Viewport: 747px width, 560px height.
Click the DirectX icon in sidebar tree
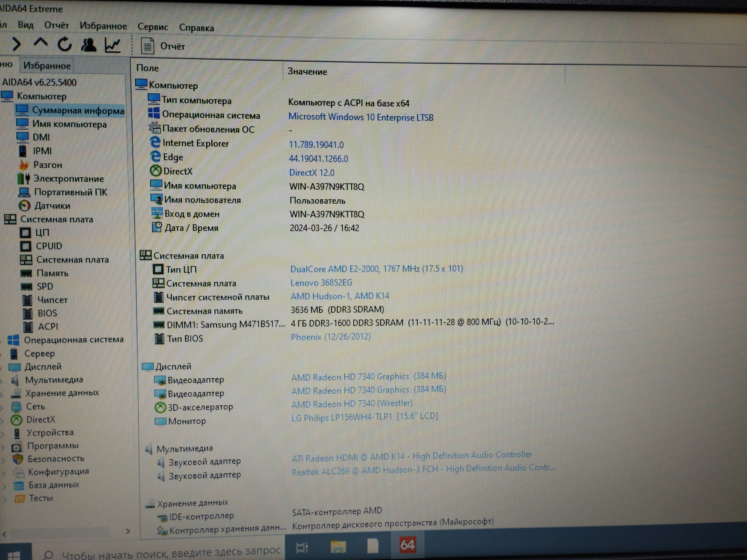click(16, 420)
